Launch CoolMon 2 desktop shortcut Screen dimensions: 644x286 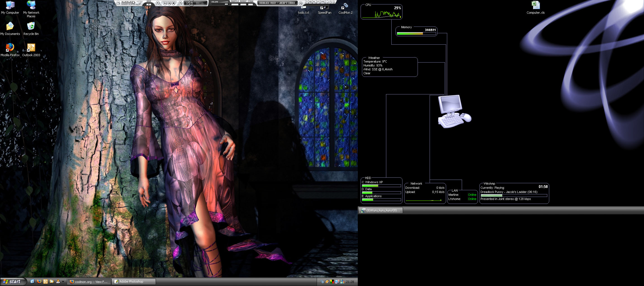pos(345,8)
